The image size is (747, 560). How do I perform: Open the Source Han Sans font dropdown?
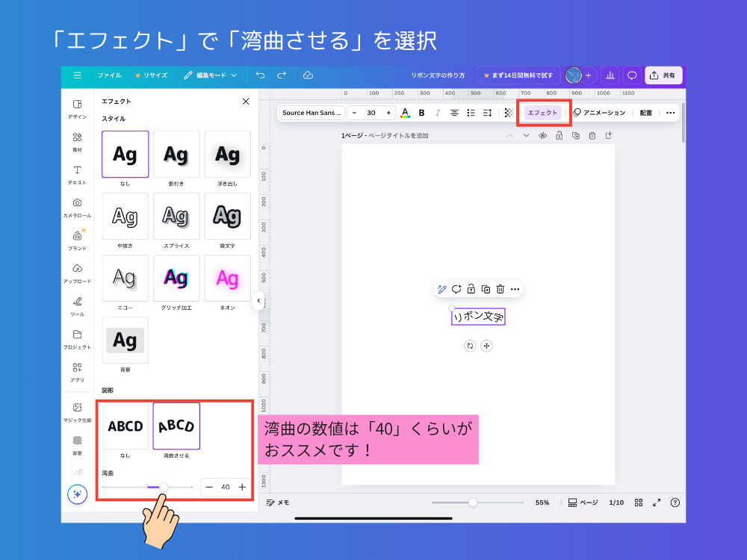click(311, 112)
